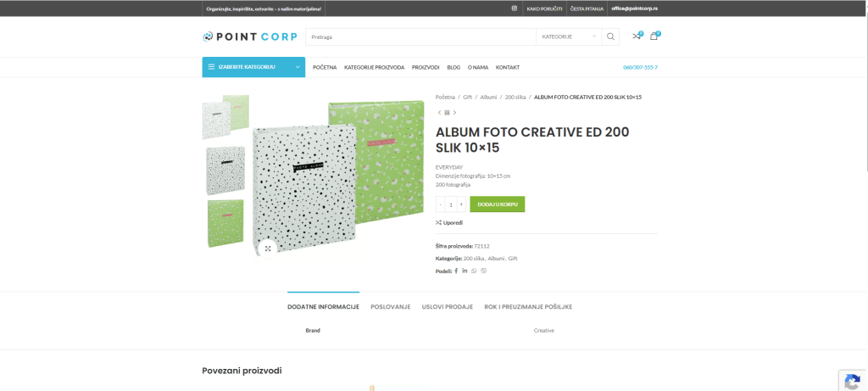Viewport: 868px width, 391px height.
Task: Click the back-to-products grid icon
Action: coord(447,113)
